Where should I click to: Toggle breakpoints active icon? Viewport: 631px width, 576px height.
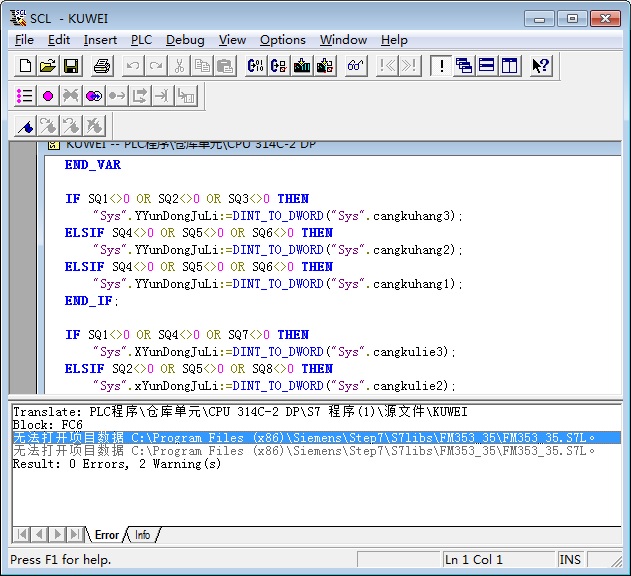point(94,96)
